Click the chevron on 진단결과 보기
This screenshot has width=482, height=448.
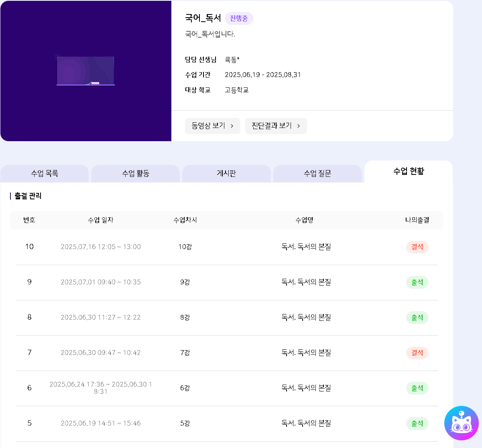[x=299, y=126]
